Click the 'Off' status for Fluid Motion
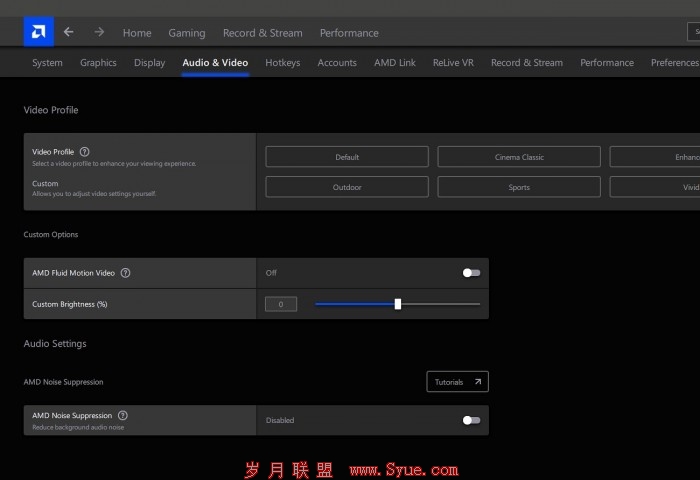 click(x=271, y=273)
